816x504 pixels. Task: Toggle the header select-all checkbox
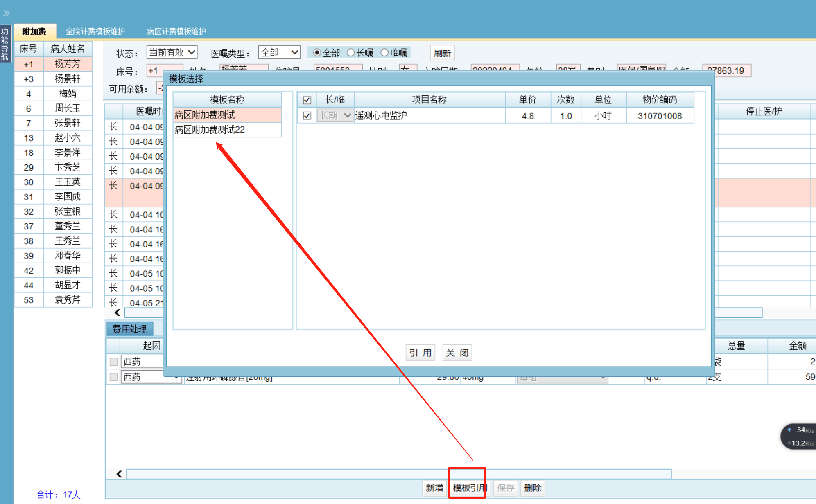coord(307,100)
